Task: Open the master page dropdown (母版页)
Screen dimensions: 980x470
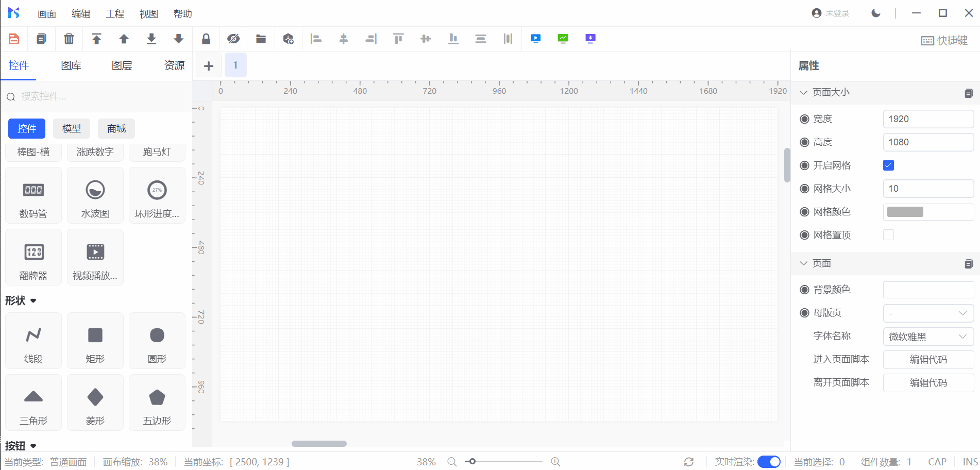Action: 928,313
